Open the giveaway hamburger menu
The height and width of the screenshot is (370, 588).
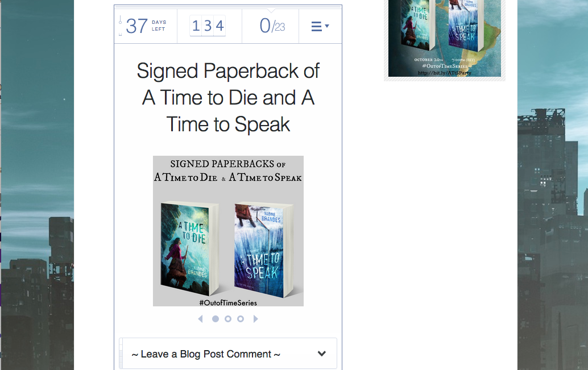click(320, 26)
